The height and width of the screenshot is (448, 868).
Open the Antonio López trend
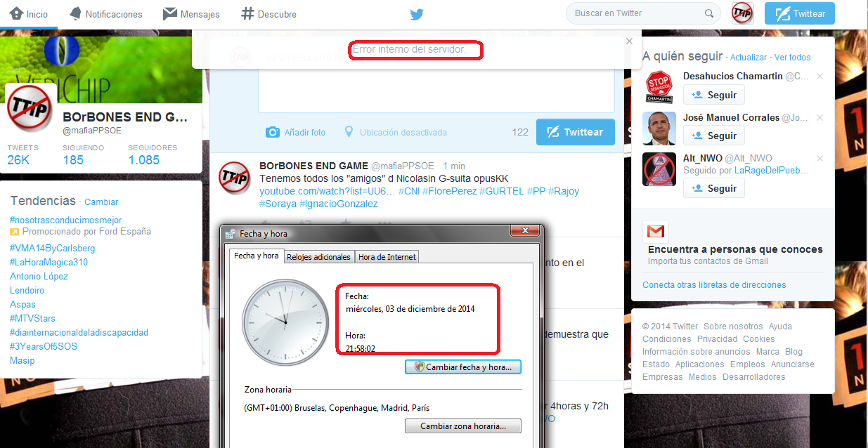click(39, 276)
